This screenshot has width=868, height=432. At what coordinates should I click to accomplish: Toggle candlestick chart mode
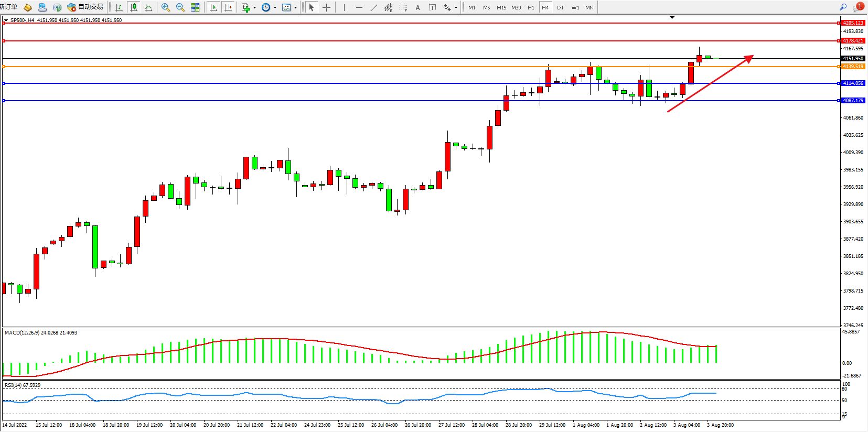134,7
